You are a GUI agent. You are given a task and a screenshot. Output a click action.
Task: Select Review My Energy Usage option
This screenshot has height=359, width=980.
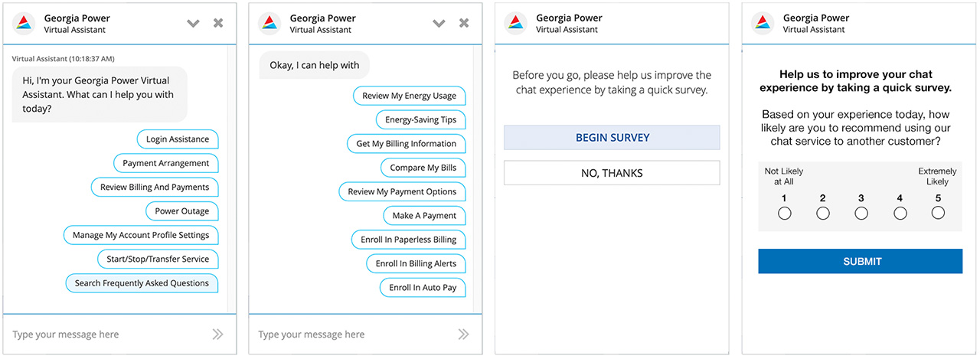[x=409, y=96]
